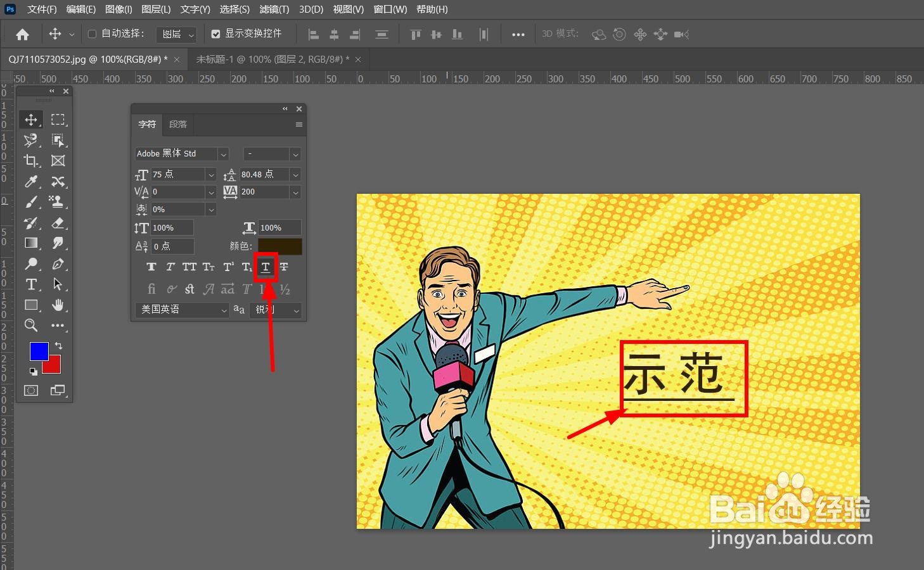This screenshot has width=924, height=570.
Task: Open the Adobe 黑体 Std font dropdown
Action: 223,154
